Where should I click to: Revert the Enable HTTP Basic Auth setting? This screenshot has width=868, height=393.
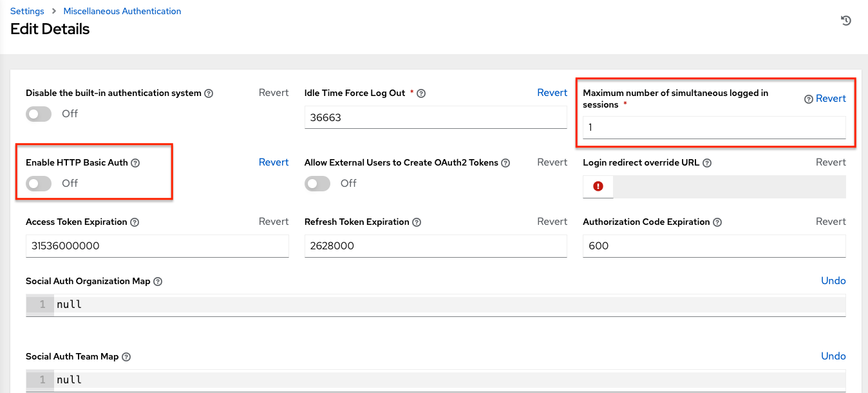[273, 162]
